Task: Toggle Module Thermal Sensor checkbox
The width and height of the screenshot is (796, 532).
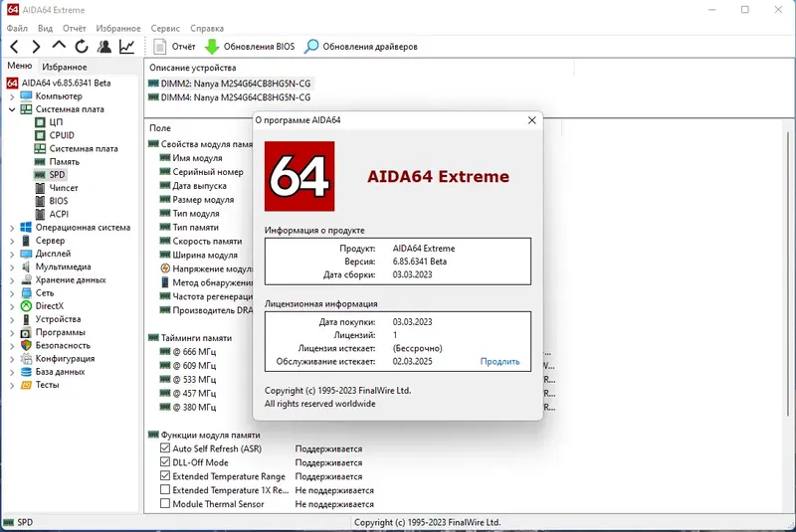Action: pyautogui.click(x=165, y=503)
